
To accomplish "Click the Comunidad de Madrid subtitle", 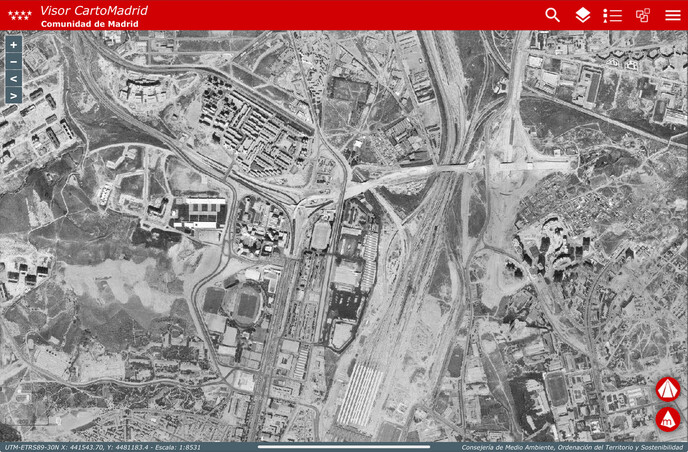I will 89,23.
